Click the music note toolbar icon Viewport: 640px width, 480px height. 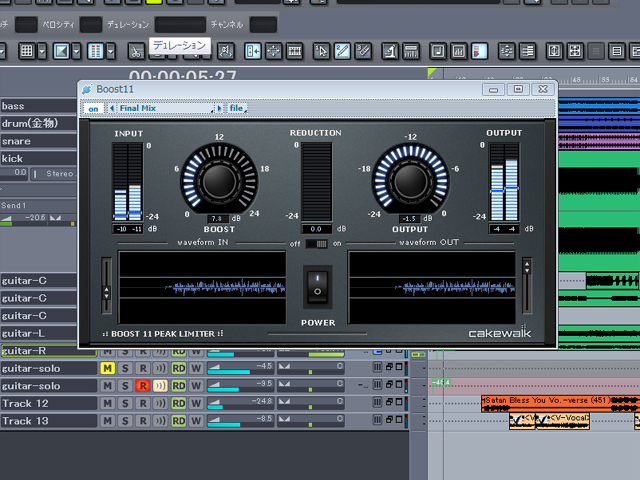(438, 51)
